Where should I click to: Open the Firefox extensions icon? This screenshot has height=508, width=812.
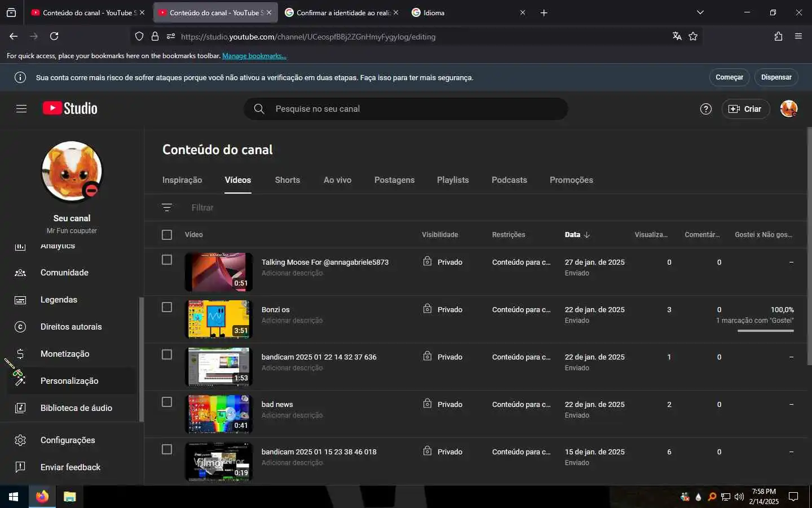tap(778, 36)
